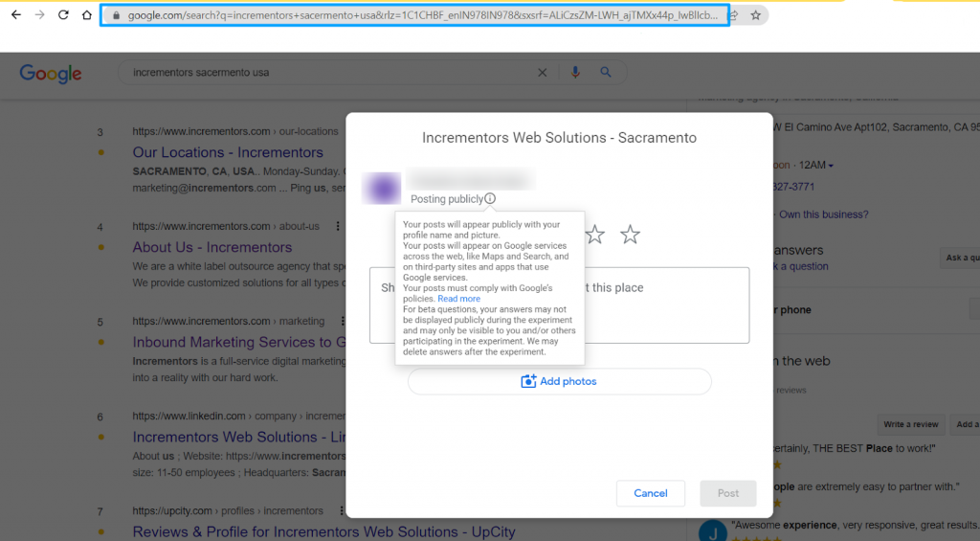980x541 pixels.
Task: Click the Post button
Action: click(x=728, y=493)
